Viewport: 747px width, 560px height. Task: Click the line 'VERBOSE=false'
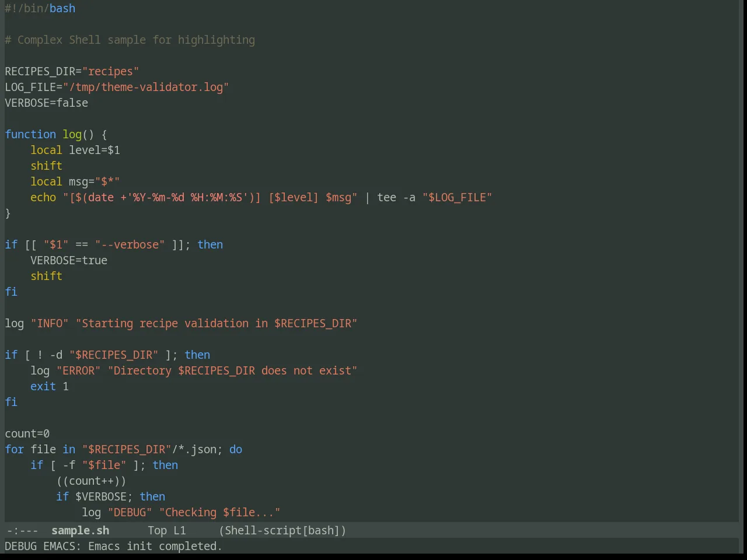(x=47, y=103)
